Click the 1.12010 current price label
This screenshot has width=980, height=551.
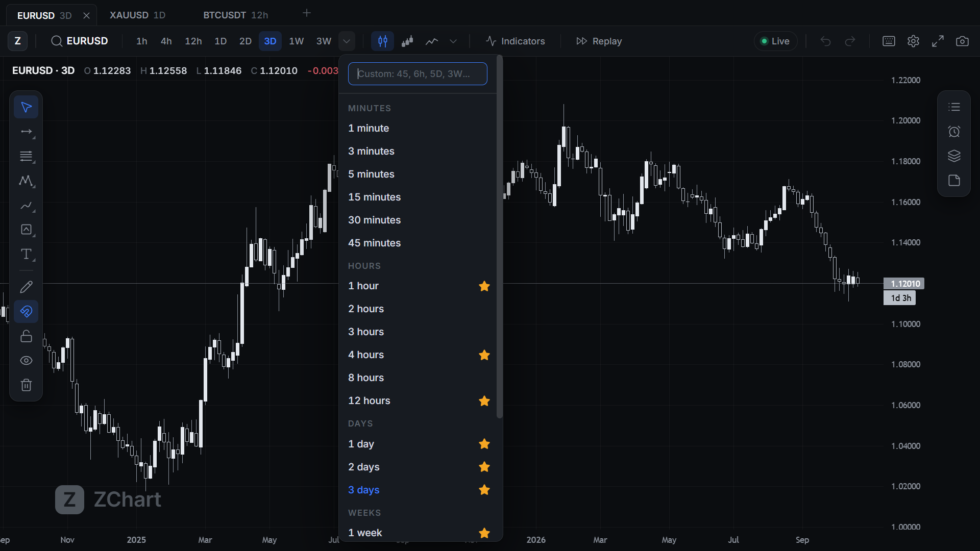[x=904, y=284]
